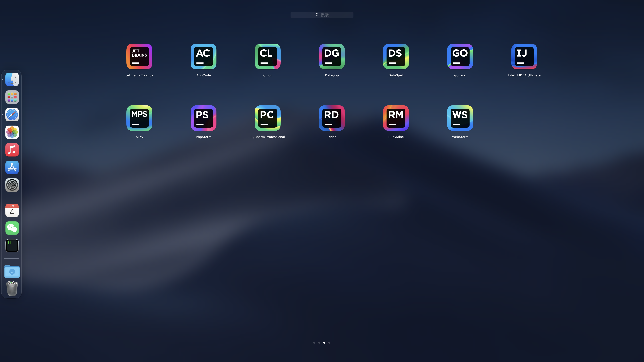Open DataSpell app icon
This screenshot has height=362, width=644.
point(396,56)
